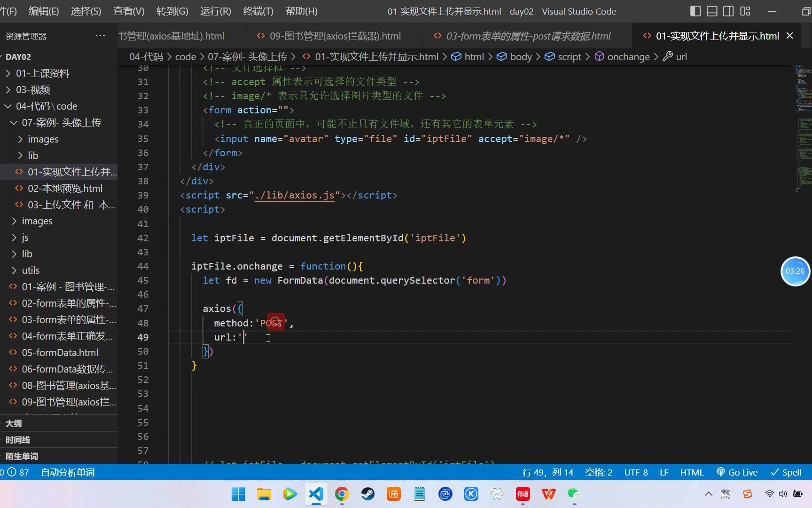Open WPS Office from taskbar
The width and height of the screenshot is (812, 508).
click(x=548, y=494)
